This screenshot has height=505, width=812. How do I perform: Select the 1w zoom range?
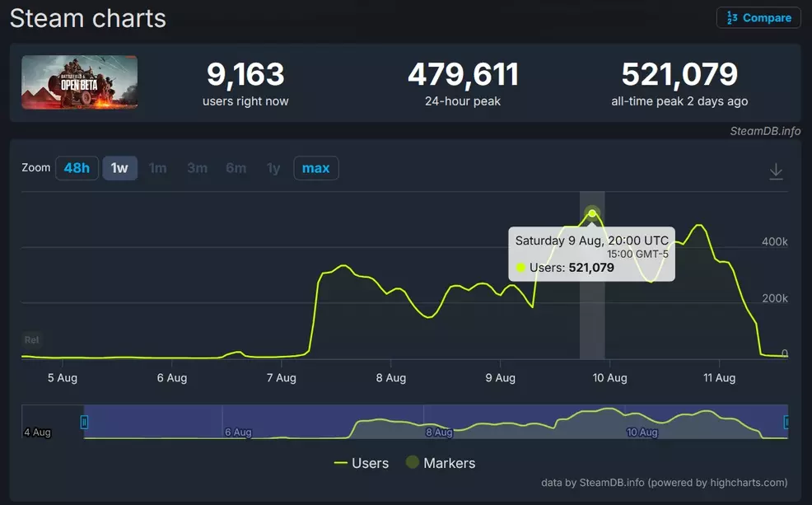click(x=119, y=168)
